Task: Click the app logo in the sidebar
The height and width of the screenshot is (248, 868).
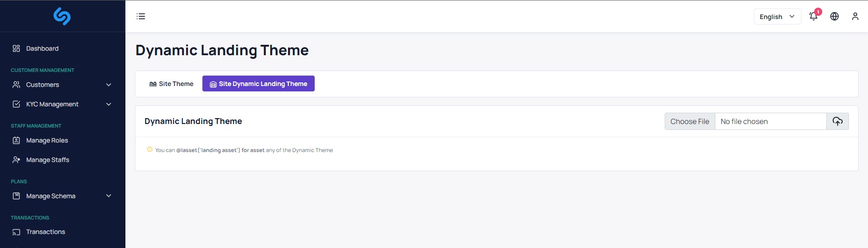Action: coord(62,16)
